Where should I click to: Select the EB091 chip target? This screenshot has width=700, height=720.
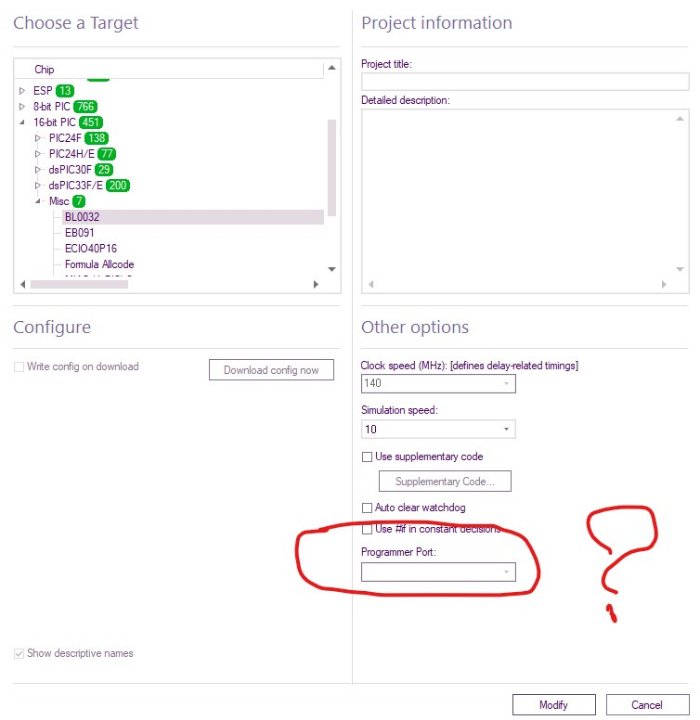79,232
